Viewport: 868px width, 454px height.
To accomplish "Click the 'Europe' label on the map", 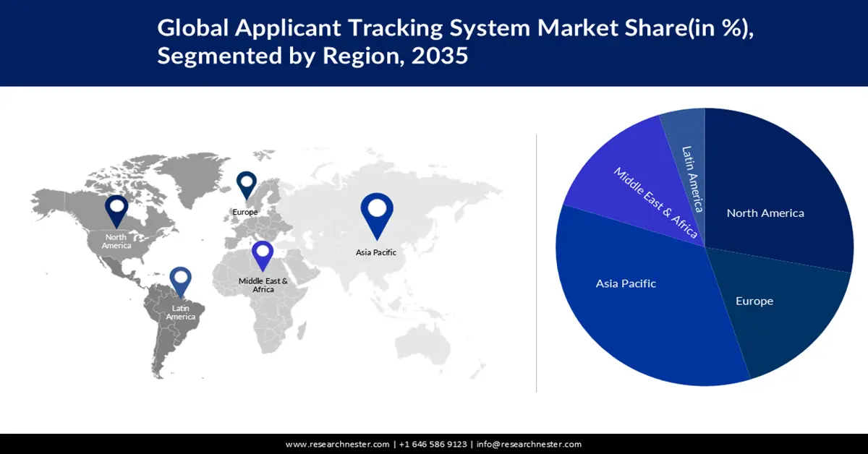I will coord(245,213).
